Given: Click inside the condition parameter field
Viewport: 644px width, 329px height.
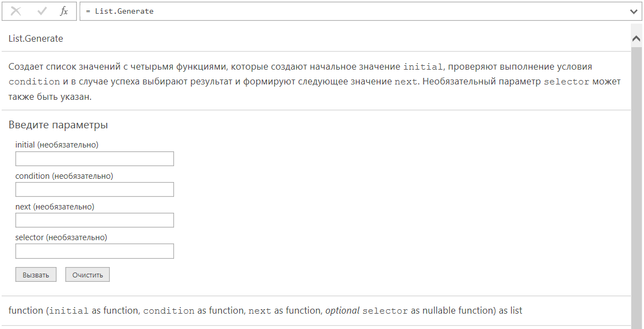Looking at the screenshot, I should tap(94, 189).
